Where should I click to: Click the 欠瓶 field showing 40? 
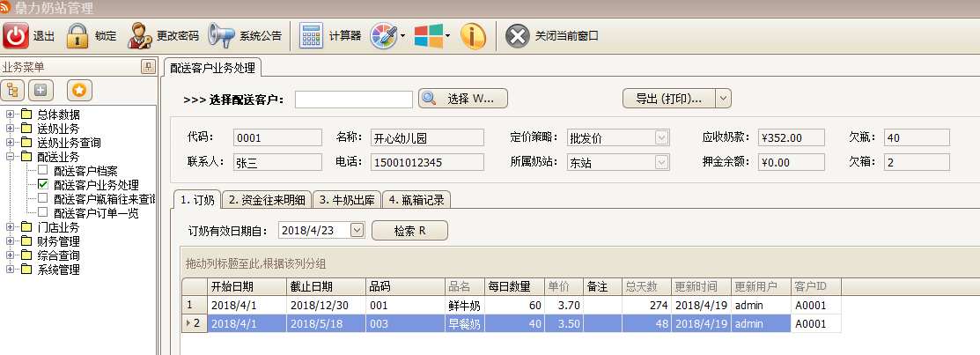917,137
